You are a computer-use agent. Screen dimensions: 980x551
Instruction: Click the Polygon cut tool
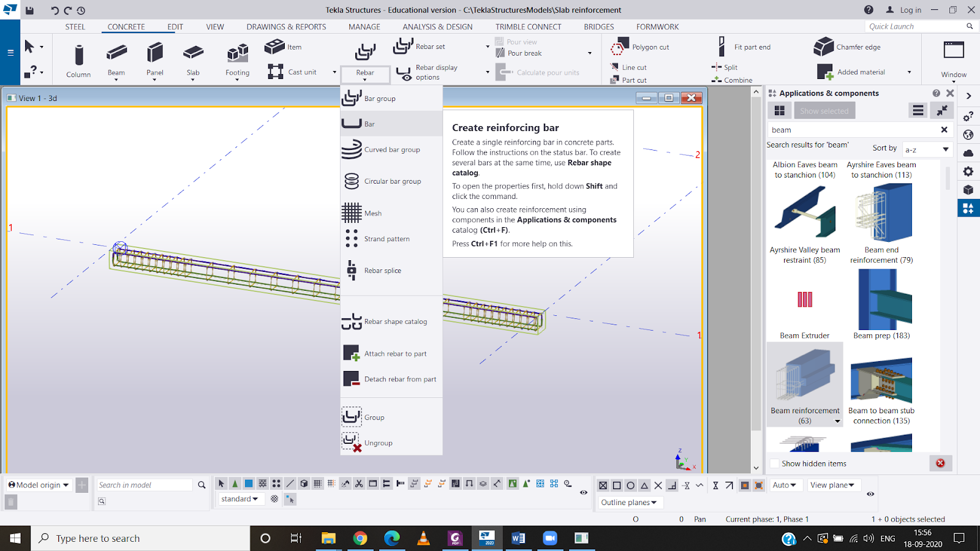click(x=640, y=47)
